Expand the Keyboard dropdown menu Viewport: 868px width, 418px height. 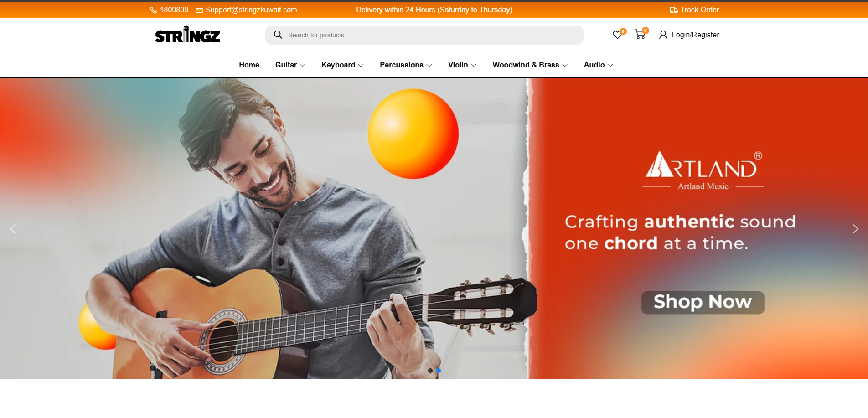click(342, 65)
